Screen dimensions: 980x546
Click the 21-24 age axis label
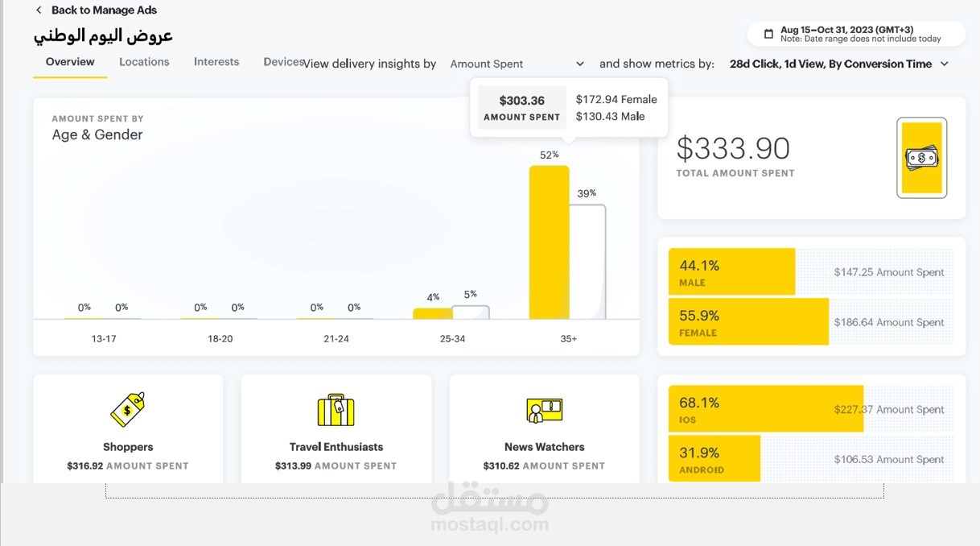(336, 339)
